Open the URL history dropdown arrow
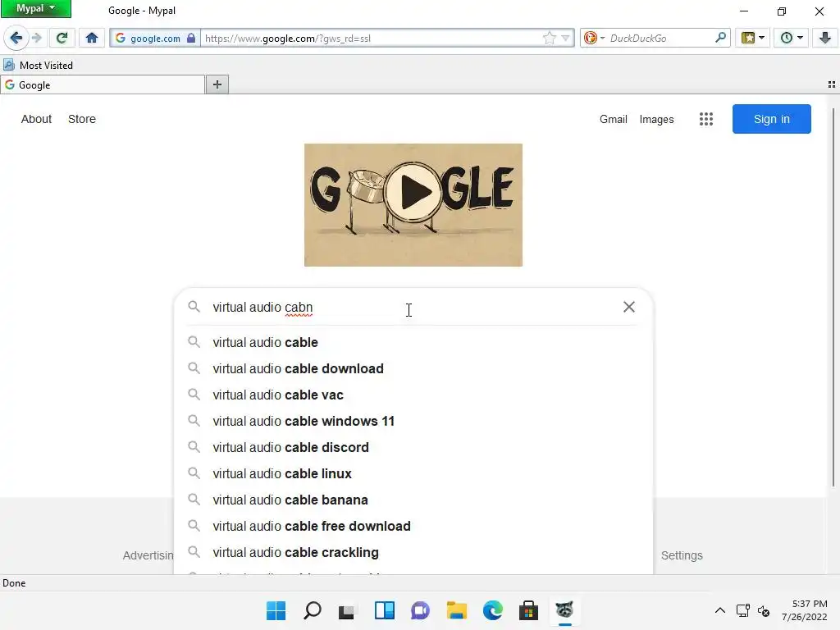840x630 pixels. (x=566, y=38)
